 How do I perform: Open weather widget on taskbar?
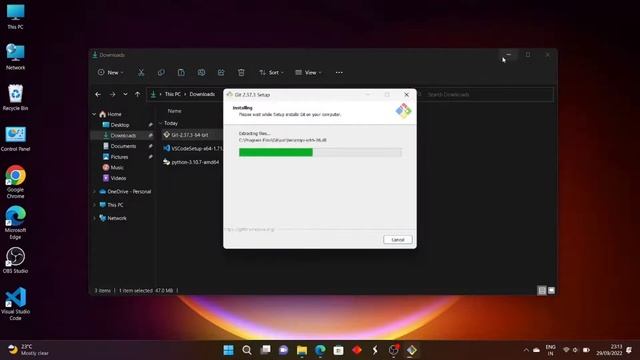coord(28,350)
